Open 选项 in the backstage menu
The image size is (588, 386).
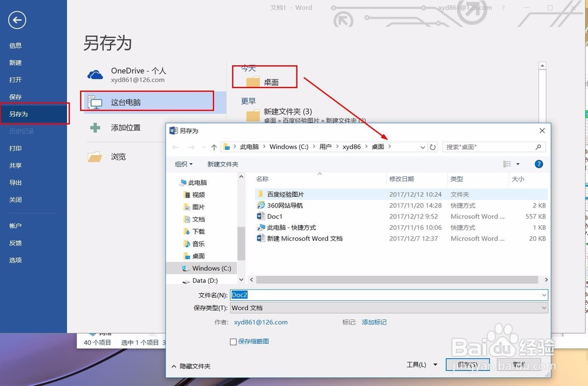(x=15, y=260)
